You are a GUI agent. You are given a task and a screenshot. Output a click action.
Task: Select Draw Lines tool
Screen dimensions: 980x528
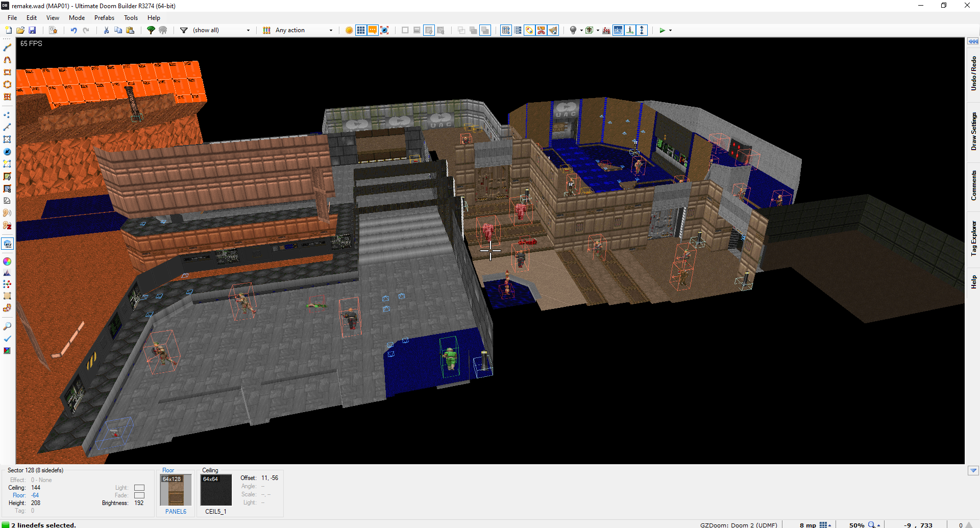(7, 47)
